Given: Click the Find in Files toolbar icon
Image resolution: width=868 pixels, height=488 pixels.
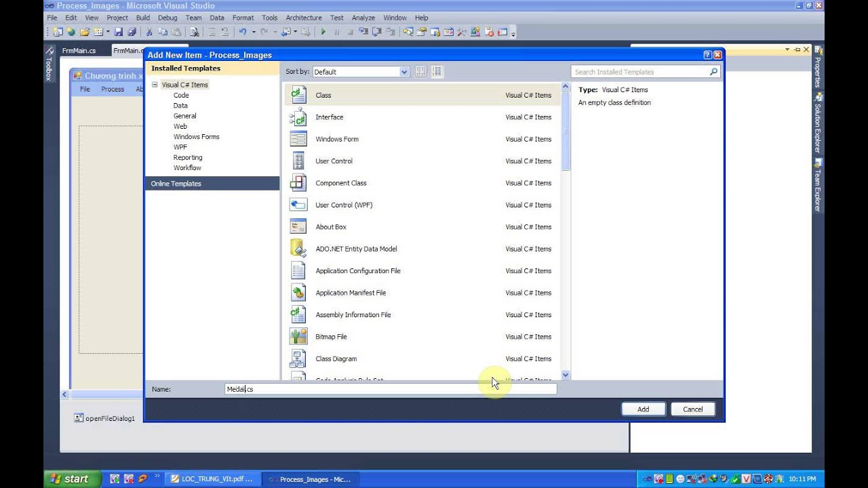Looking at the screenshot, I should pyautogui.click(x=193, y=32).
